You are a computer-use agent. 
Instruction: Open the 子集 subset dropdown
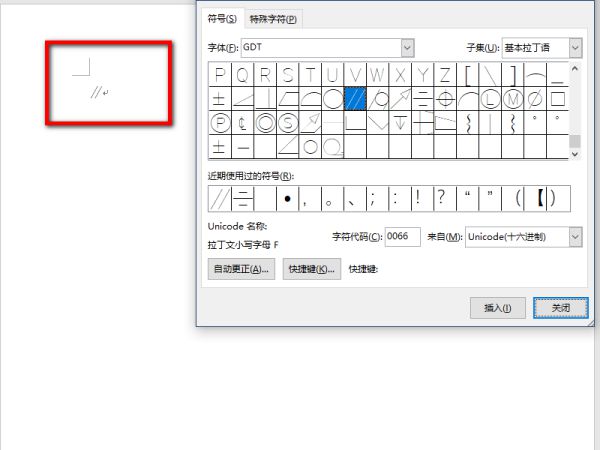tap(575, 48)
